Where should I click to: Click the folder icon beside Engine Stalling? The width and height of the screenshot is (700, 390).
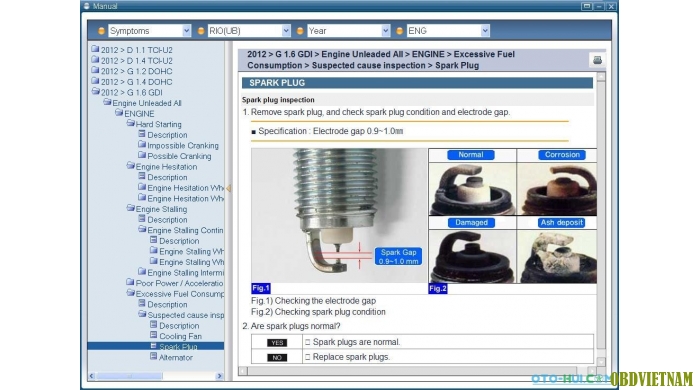pyautogui.click(x=130, y=208)
